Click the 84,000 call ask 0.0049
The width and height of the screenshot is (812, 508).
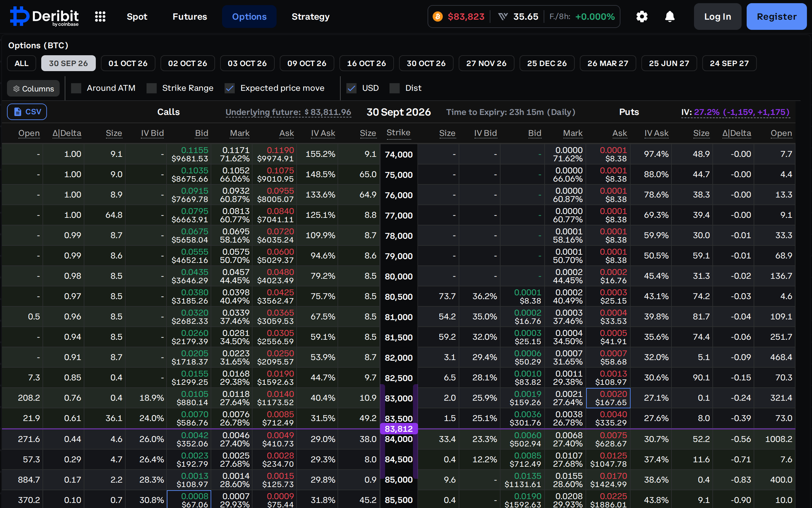280,435
